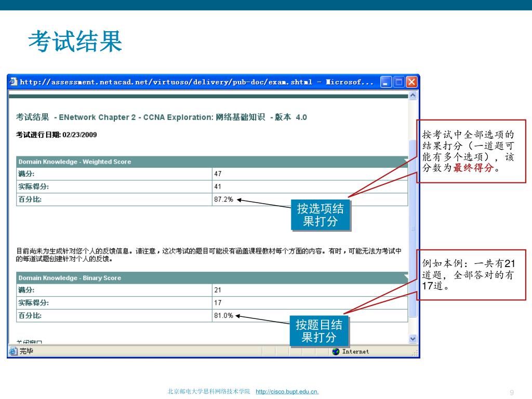Click the Internet zone label in the status bar

click(x=355, y=352)
